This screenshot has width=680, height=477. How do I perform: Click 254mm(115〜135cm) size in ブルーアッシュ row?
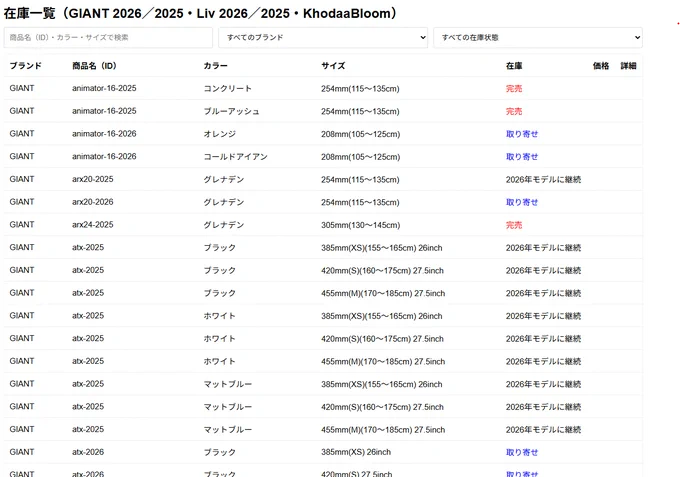(x=360, y=111)
